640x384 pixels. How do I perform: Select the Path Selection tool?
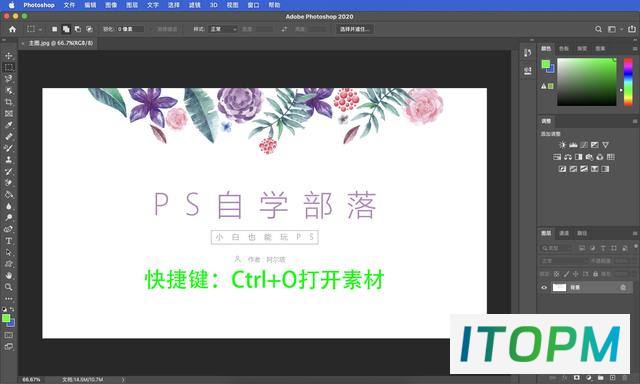pos(9,252)
